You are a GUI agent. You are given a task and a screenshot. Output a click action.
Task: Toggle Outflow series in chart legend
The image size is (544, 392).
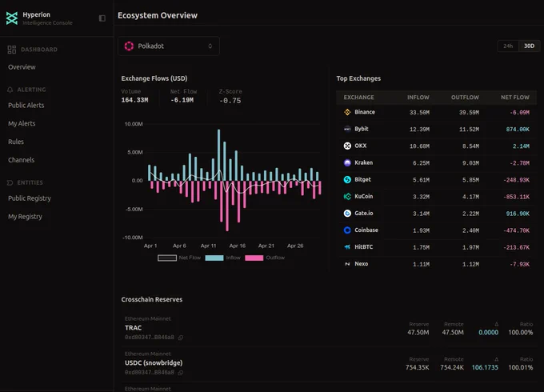coord(265,258)
